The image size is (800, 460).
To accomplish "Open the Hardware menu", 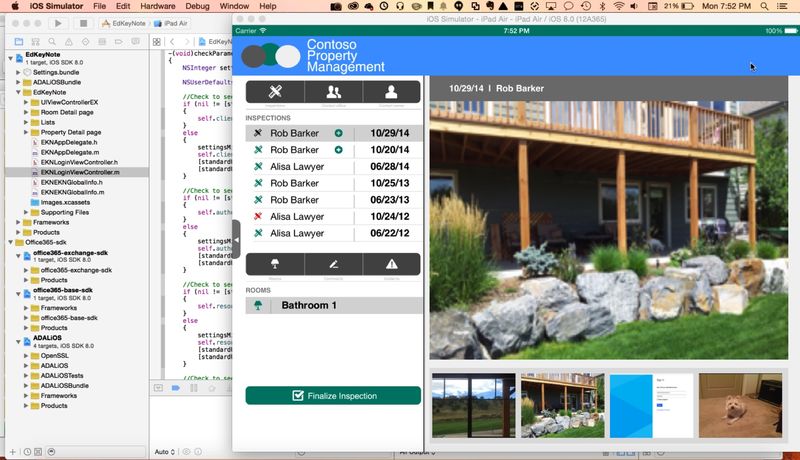I will click(x=158, y=6).
